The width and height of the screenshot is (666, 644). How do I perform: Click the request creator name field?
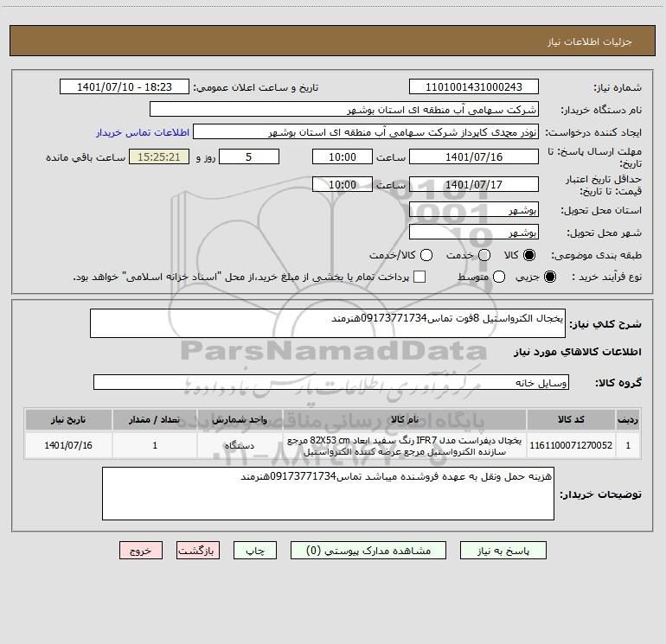coord(366,132)
